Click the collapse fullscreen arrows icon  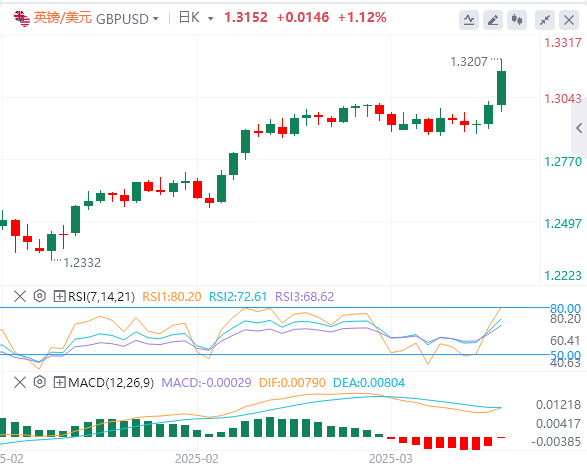point(545,20)
